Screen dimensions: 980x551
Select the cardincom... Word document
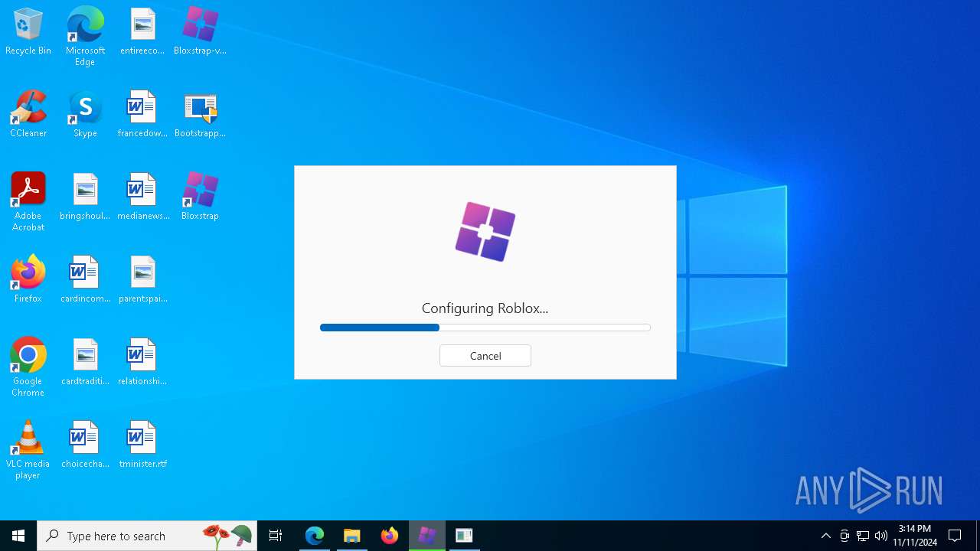[x=85, y=279]
